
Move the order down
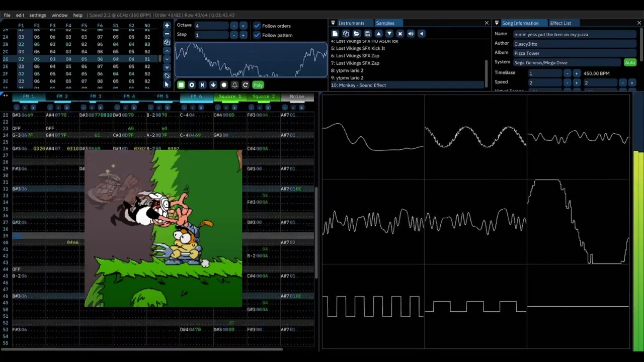tap(167, 59)
